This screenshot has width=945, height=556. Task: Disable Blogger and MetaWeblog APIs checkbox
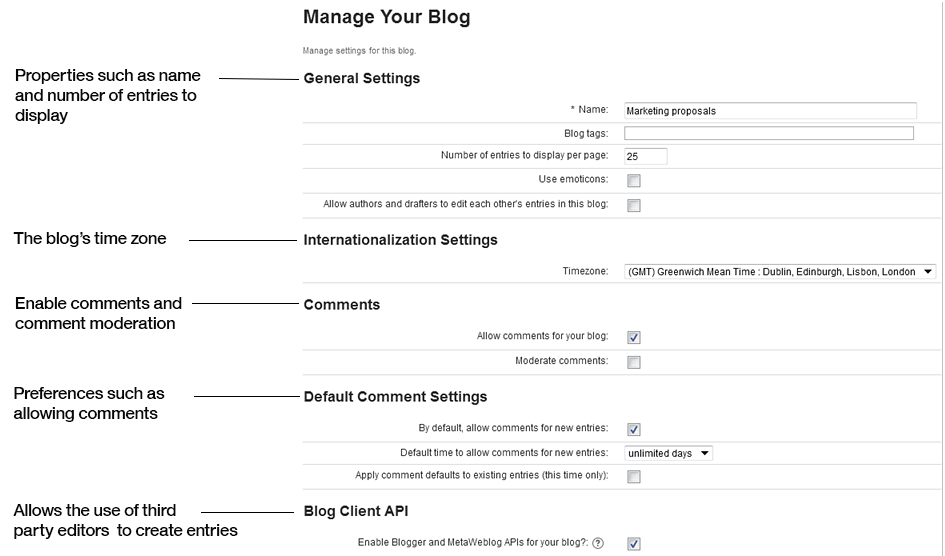pyautogui.click(x=634, y=544)
